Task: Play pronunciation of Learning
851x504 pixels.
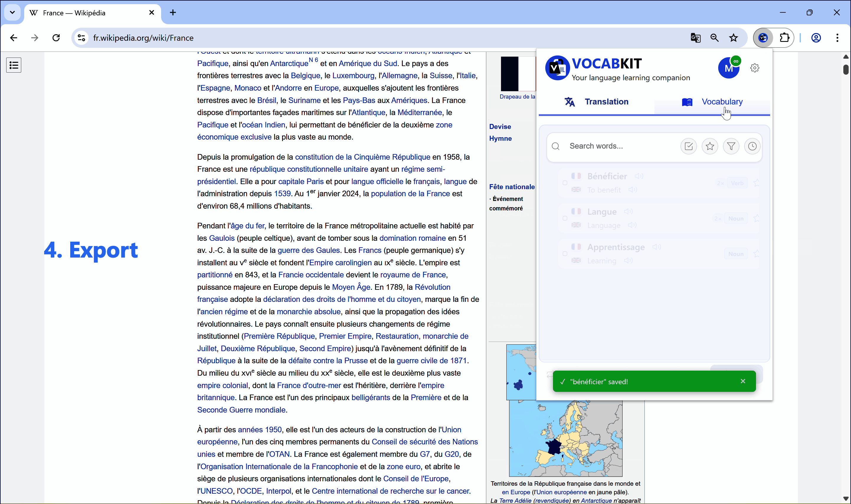Action: coord(628,261)
